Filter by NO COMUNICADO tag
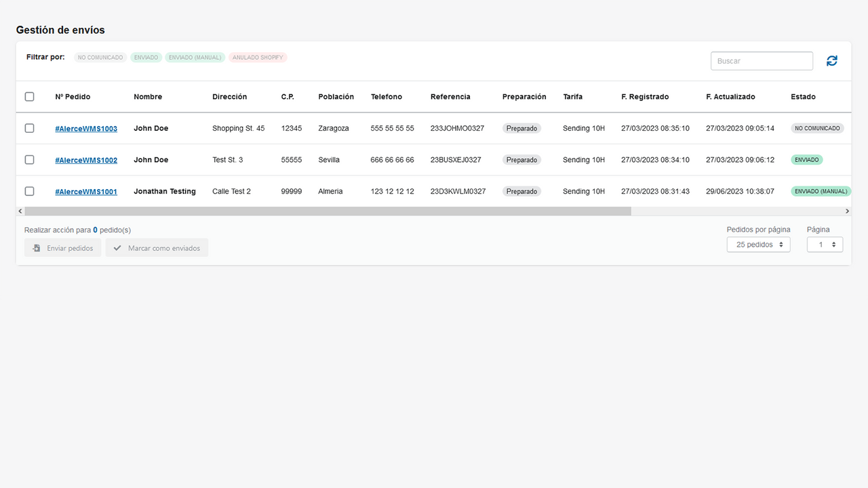The image size is (868, 488). pos(100,58)
